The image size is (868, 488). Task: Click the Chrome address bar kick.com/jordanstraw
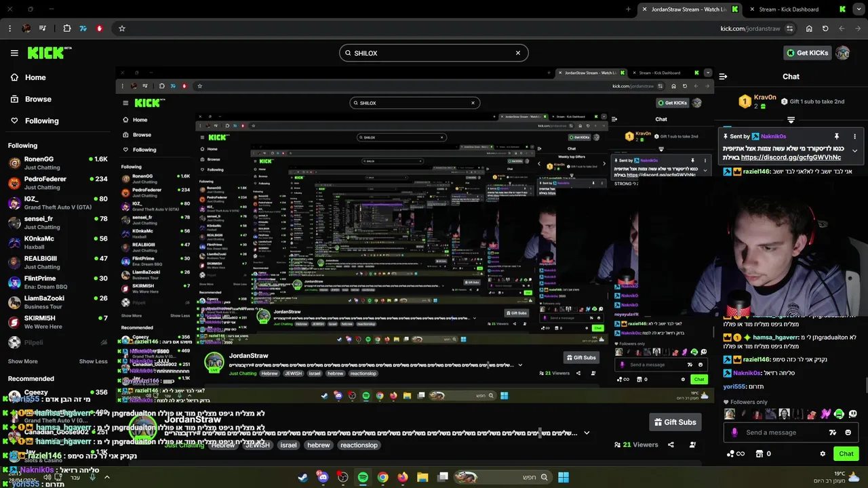[x=750, y=28]
